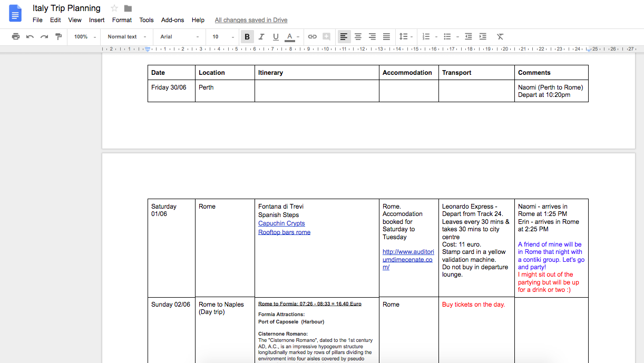Screen dimensions: 644x363
Task: Increase the indent
Action: pyautogui.click(x=483, y=37)
